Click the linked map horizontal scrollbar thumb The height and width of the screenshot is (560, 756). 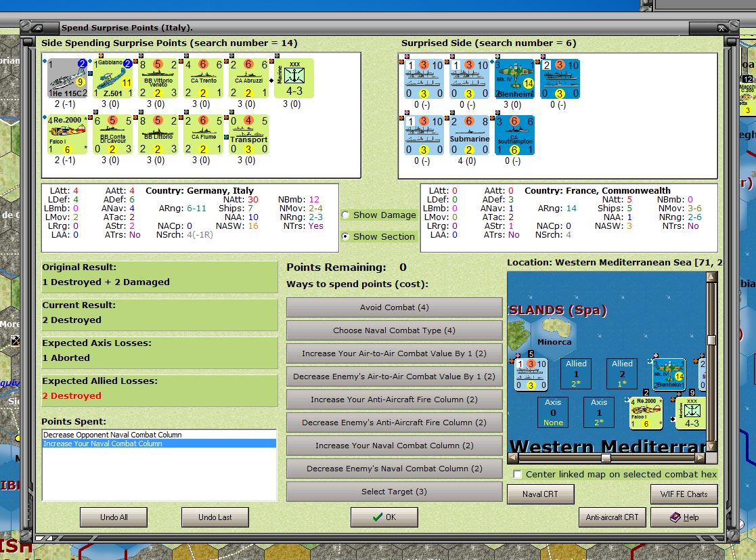click(x=606, y=458)
